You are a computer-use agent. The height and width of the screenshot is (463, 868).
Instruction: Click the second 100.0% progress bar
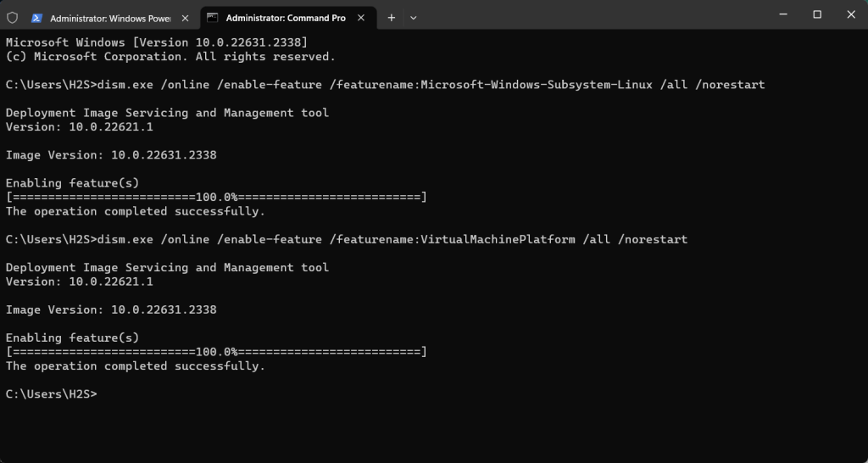(216, 352)
